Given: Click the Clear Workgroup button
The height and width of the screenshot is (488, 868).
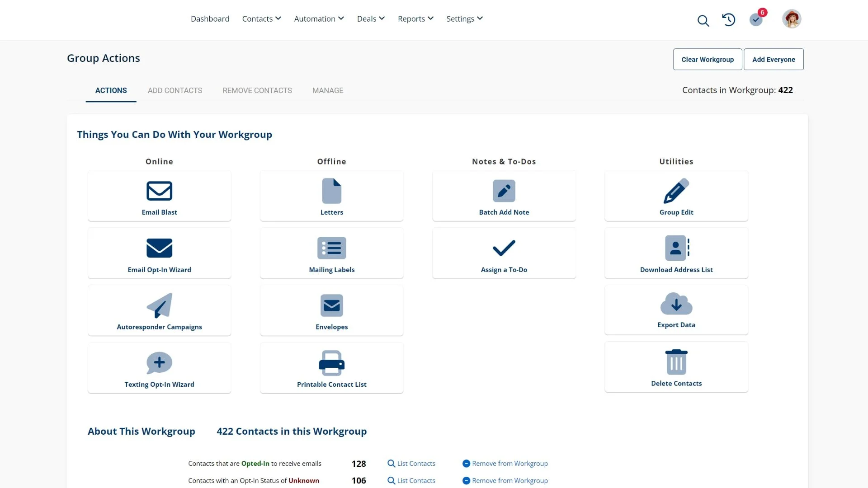Looking at the screenshot, I should pyautogui.click(x=707, y=59).
